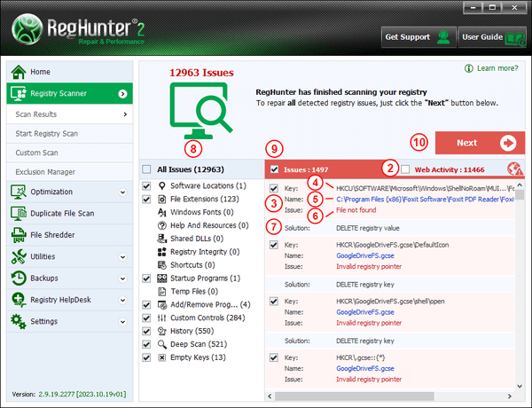Expand the Optimization sidebar section

pos(122,192)
